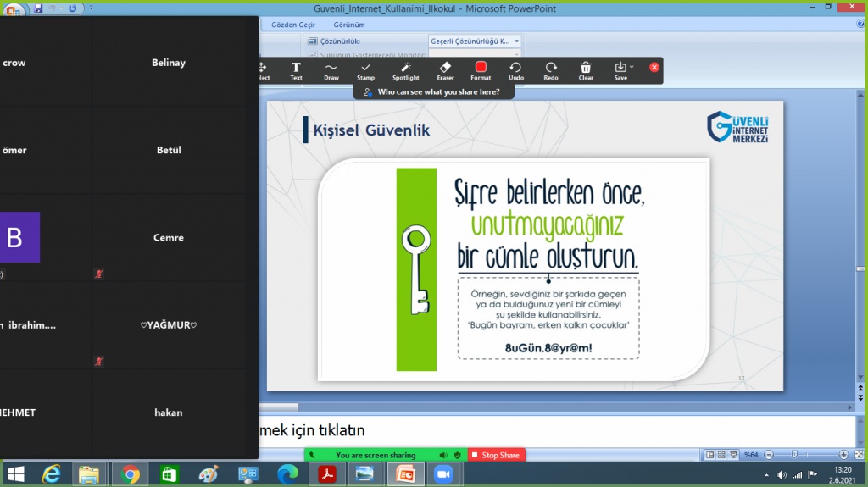This screenshot has height=487, width=868.
Task: Activate the Stamp annotation tool
Action: [365, 71]
